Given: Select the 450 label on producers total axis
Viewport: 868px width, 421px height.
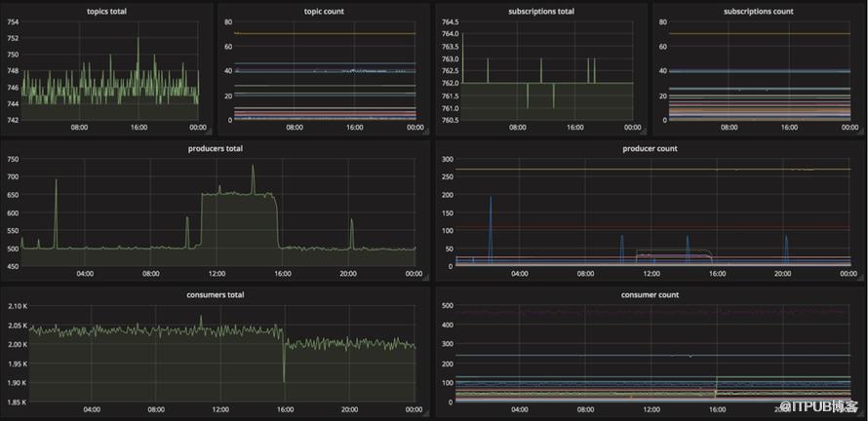Looking at the screenshot, I should [x=13, y=266].
